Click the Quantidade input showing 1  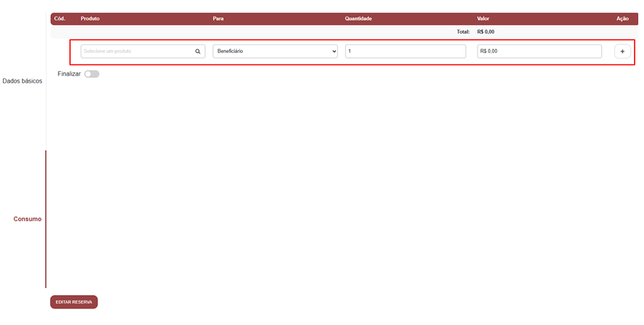coord(405,51)
